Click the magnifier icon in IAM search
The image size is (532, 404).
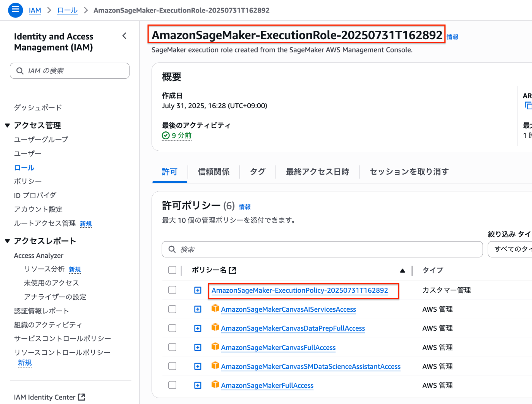pyautogui.click(x=20, y=71)
